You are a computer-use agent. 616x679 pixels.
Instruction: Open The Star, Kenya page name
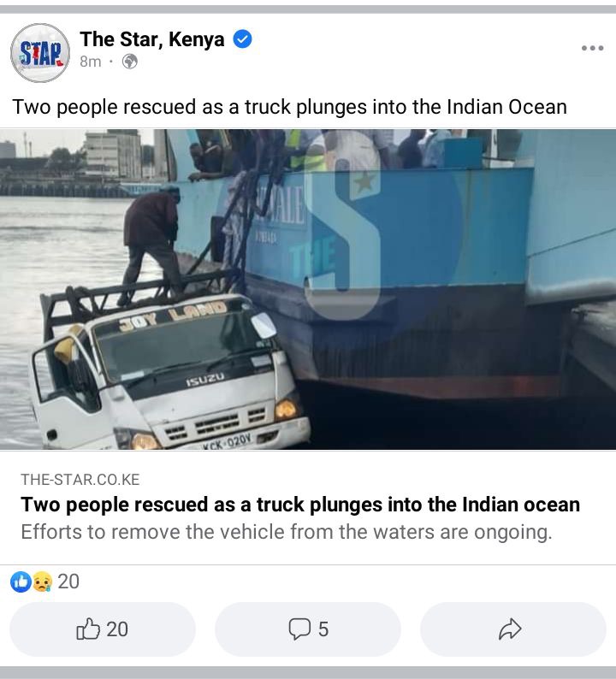(x=152, y=39)
